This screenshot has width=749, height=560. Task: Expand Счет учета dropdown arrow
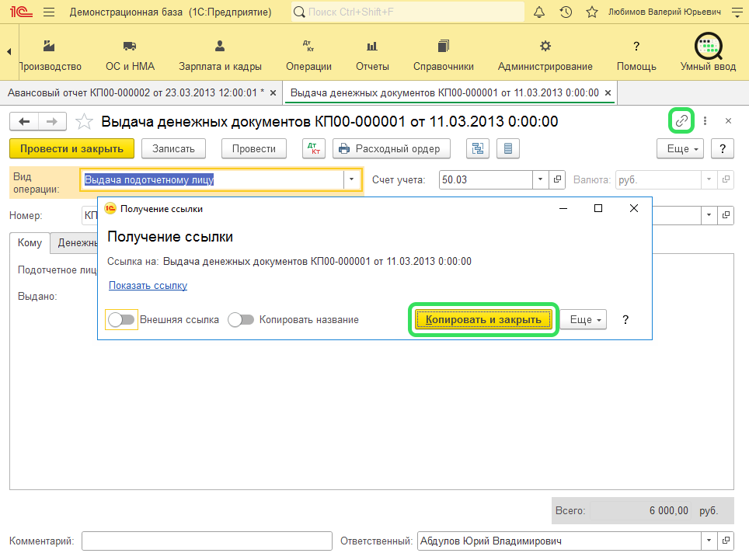point(540,179)
